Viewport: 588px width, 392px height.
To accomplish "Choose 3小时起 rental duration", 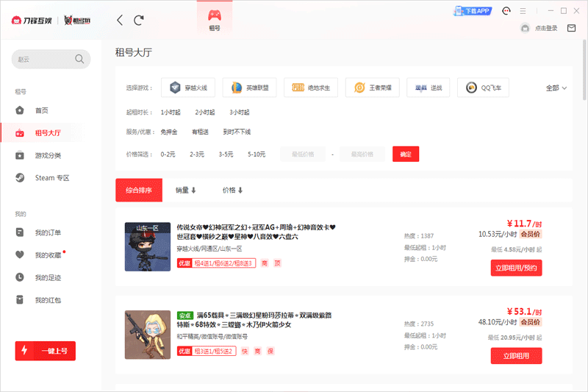I will point(240,113).
